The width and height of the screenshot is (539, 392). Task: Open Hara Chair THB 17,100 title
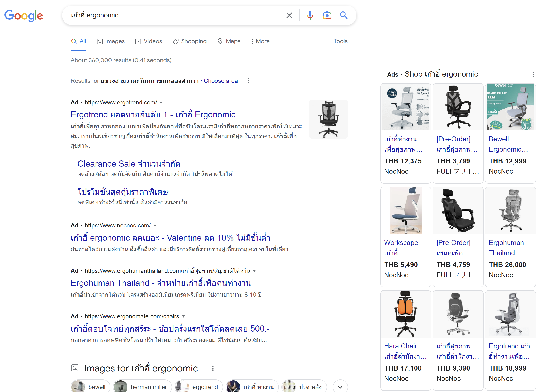pyautogui.click(x=405, y=351)
